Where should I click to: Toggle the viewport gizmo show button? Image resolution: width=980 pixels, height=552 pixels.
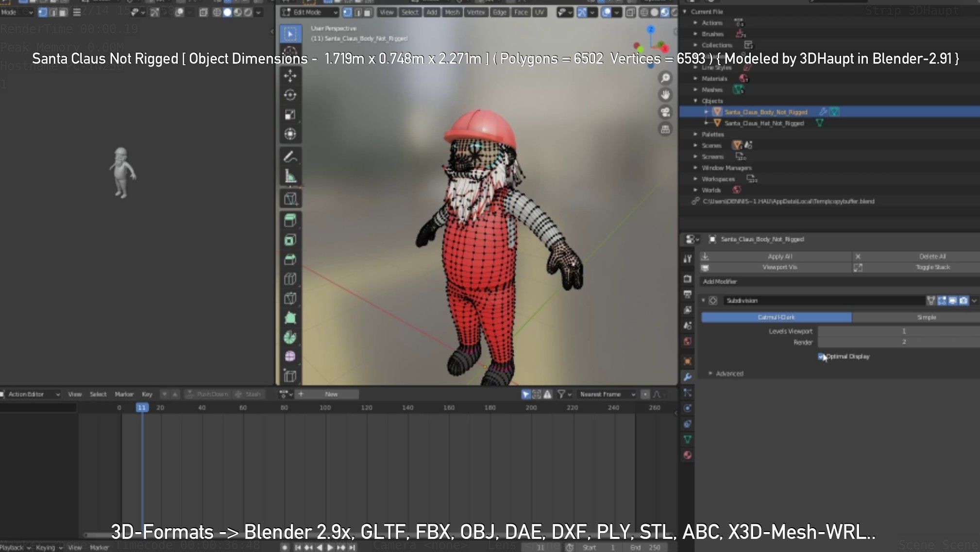tap(582, 12)
